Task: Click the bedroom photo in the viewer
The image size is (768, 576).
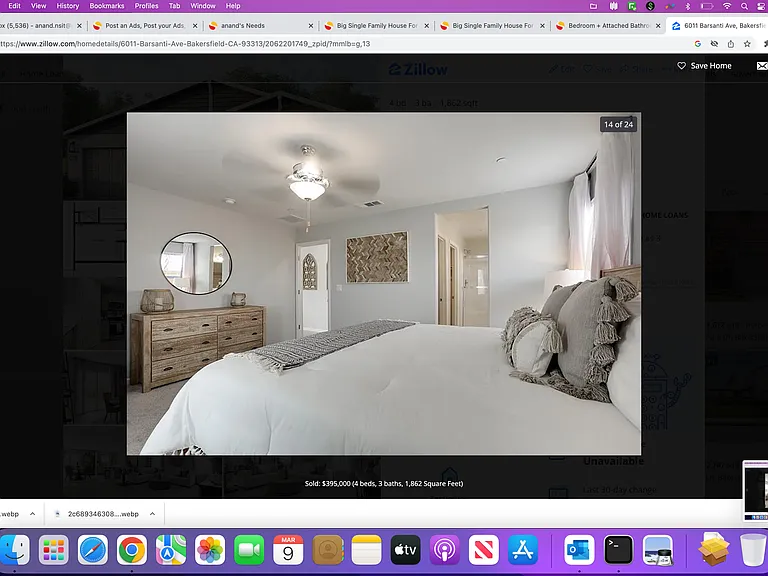Action: pos(384,284)
